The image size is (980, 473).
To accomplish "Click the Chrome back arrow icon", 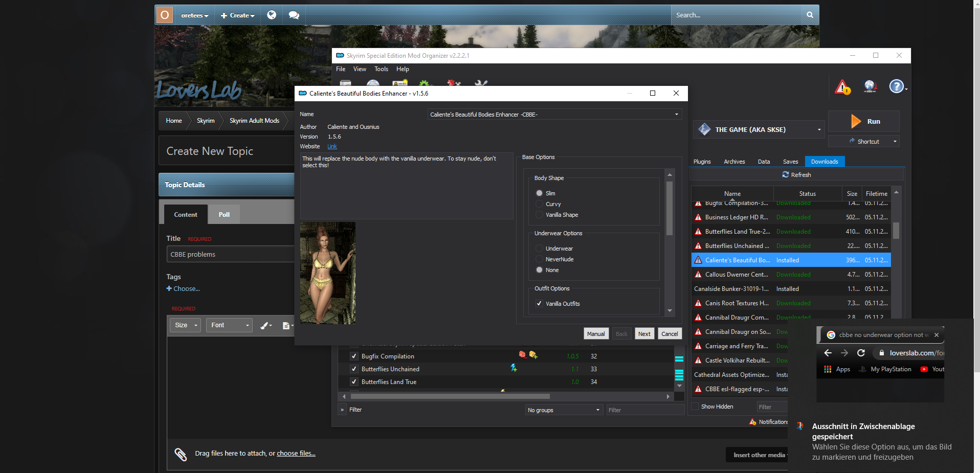I will click(x=828, y=353).
